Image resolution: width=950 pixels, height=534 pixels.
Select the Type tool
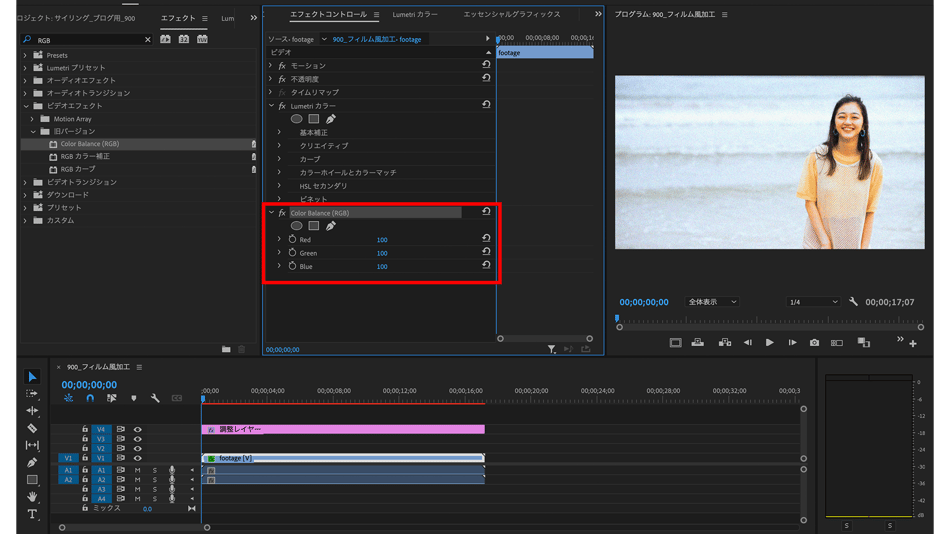(32, 514)
